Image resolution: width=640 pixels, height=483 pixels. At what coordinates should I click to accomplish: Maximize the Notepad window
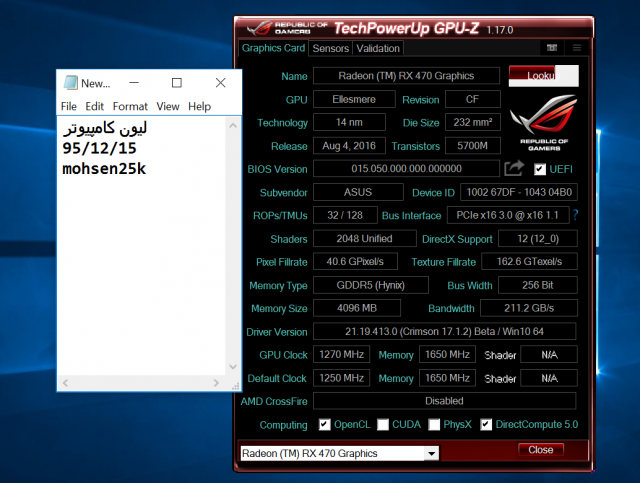pos(177,83)
